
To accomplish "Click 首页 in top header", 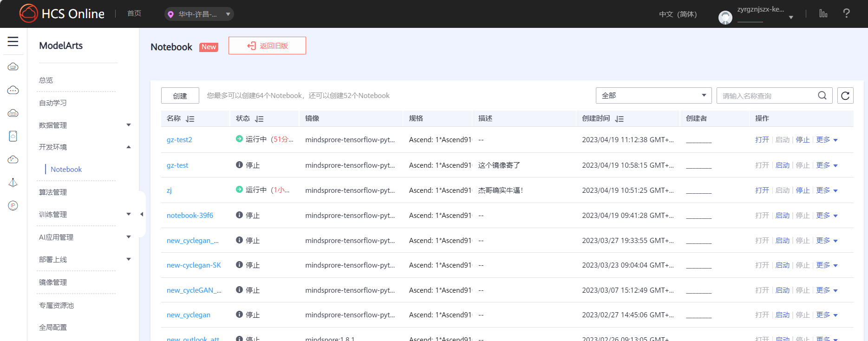I will tap(134, 13).
